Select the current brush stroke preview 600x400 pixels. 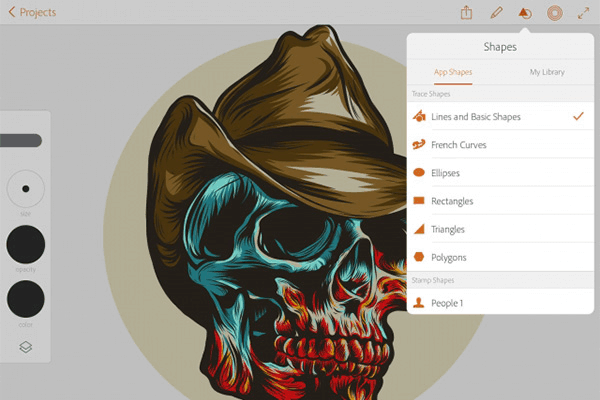[x=21, y=140]
